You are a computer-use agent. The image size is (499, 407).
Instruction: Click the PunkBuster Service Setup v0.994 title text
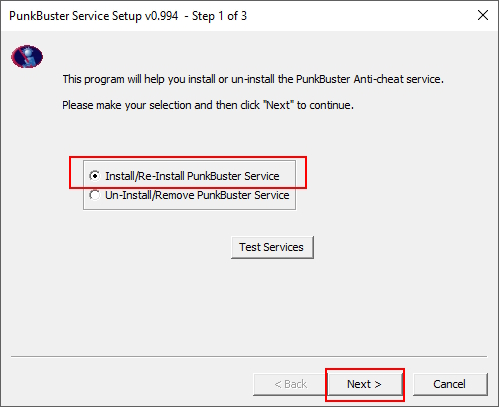click(x=94, y=16)
